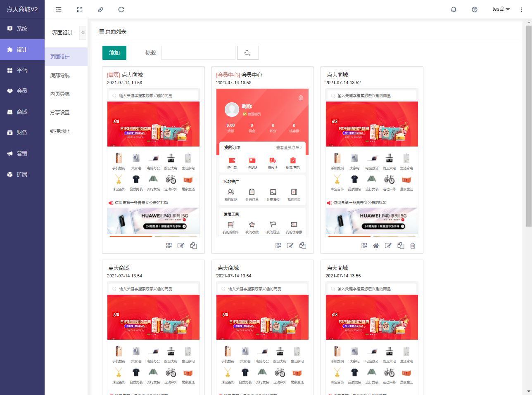Click the green 添加 button

click(x=114, y=53)
